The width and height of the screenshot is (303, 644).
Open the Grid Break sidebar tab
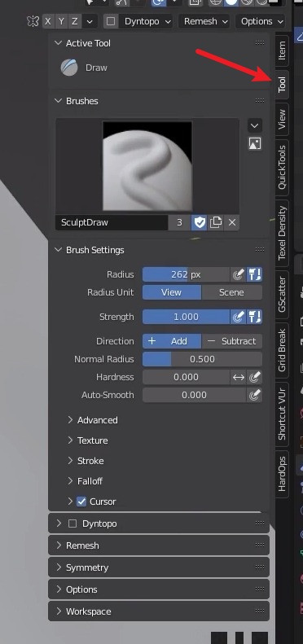[x=282, y=350]
